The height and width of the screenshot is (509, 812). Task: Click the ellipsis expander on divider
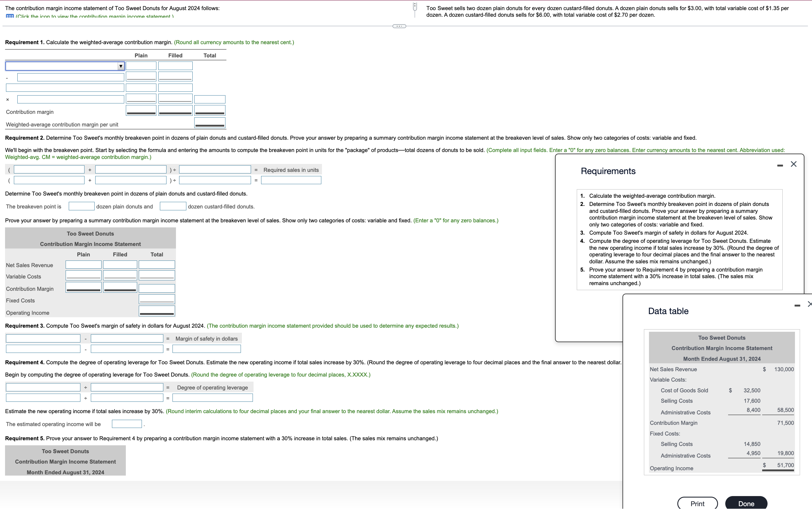click(x=399, y=26)
